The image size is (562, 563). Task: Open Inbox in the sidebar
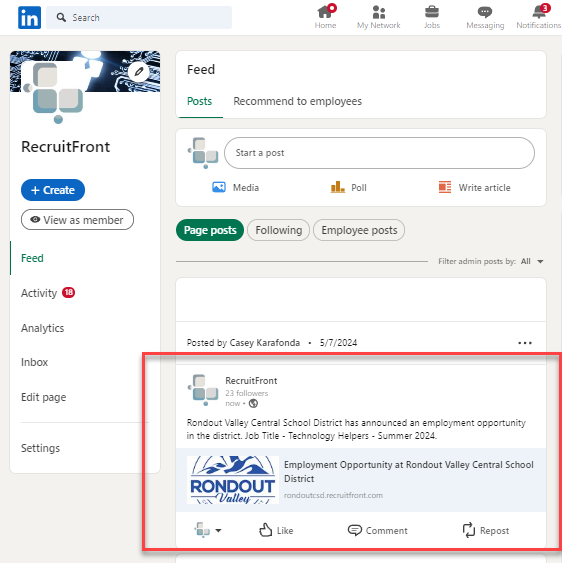tap(34, 362)
